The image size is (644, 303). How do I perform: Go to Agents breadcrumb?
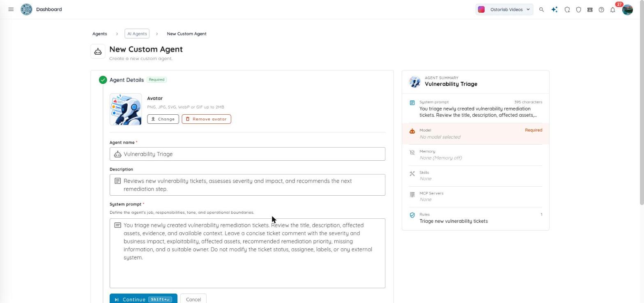click(x=99, y=34)
